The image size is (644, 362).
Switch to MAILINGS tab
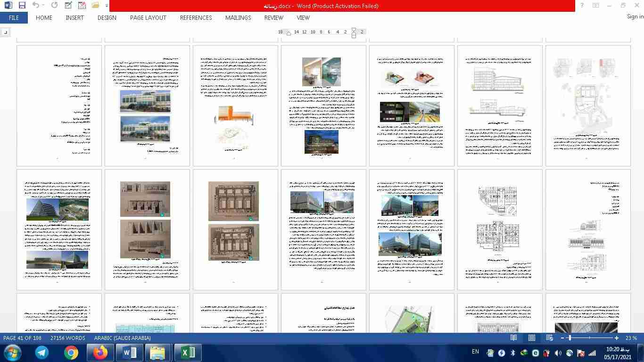click(x=238, y=18)
